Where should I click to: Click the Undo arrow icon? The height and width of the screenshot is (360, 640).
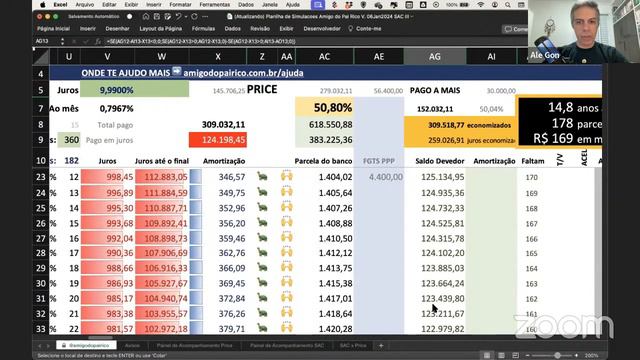[x=178, y=17]
